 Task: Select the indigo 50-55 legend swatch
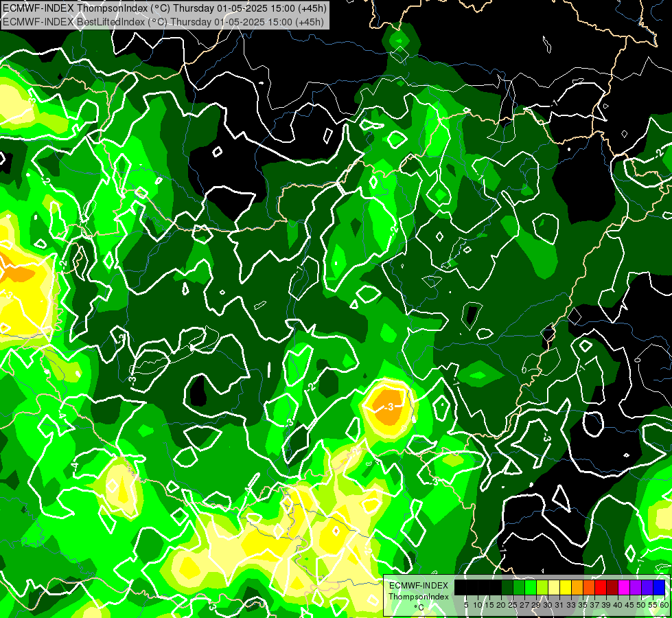(x=647, y=587)
